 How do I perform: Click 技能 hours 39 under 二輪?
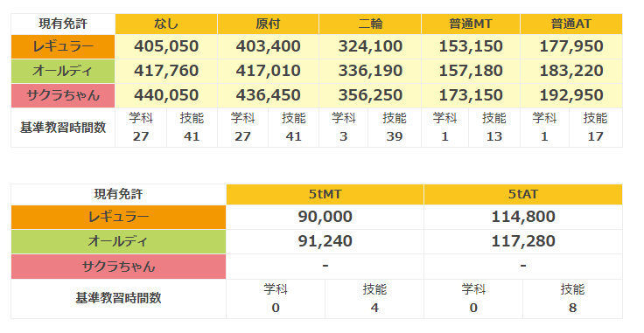click(x=395, y=136)
